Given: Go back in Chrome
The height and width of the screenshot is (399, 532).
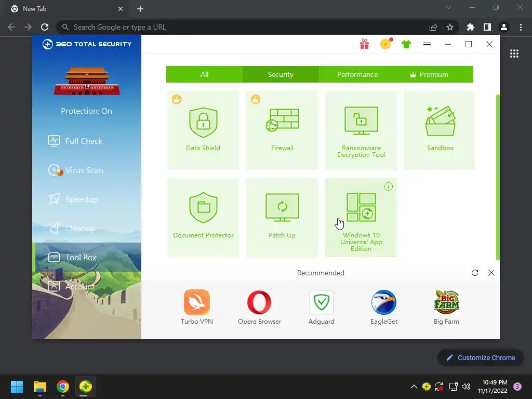Looking at the screenshot, I should click(x=11, y=27).
